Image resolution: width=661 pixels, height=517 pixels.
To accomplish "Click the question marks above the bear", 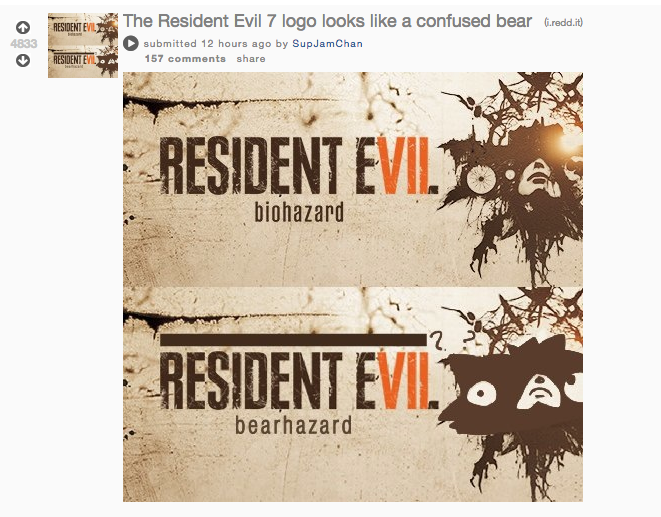I will [x=452, y=339].
